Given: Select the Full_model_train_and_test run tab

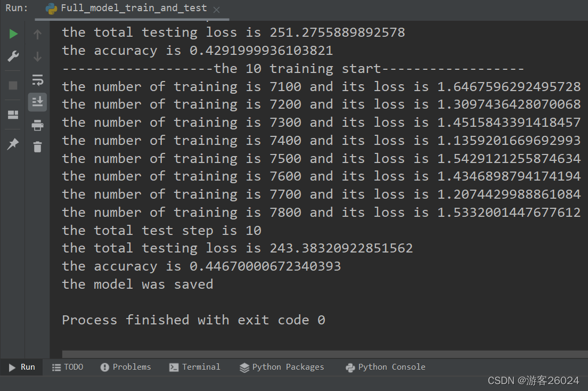Looking at the screenshot, I should coord(127,8).
